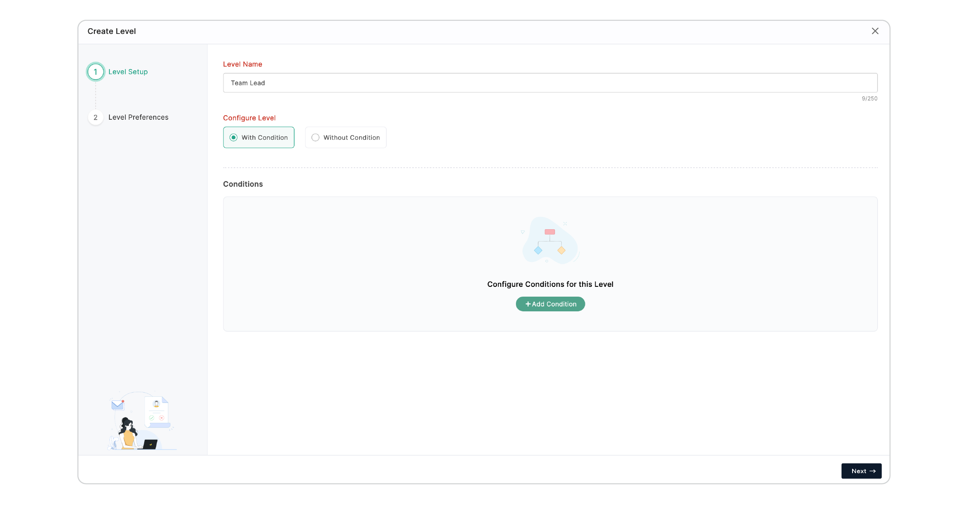Close the Create Level dialog
This screenshot has width=980, height=523.
pos(875,31)
